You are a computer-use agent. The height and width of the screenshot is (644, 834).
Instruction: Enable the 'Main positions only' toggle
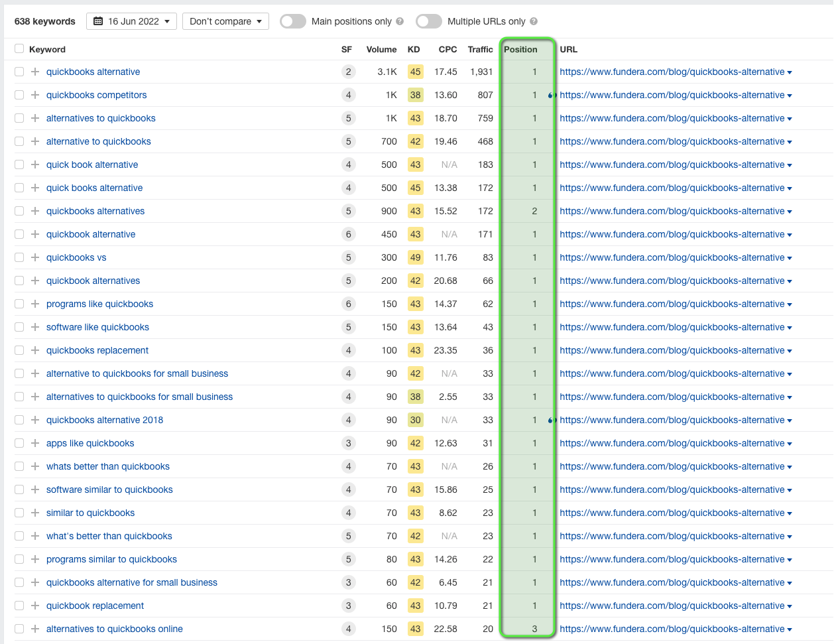click(293, 21)
